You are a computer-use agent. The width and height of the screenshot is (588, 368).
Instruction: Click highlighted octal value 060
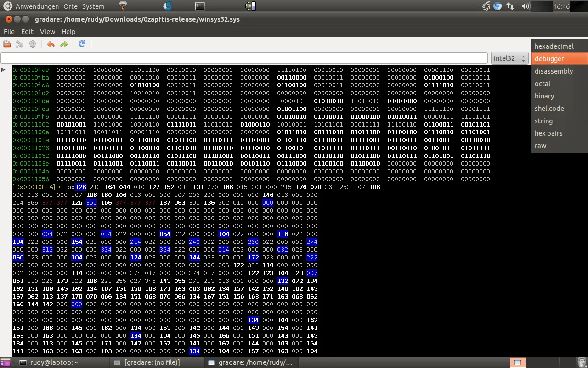click(x=18, y=258)
